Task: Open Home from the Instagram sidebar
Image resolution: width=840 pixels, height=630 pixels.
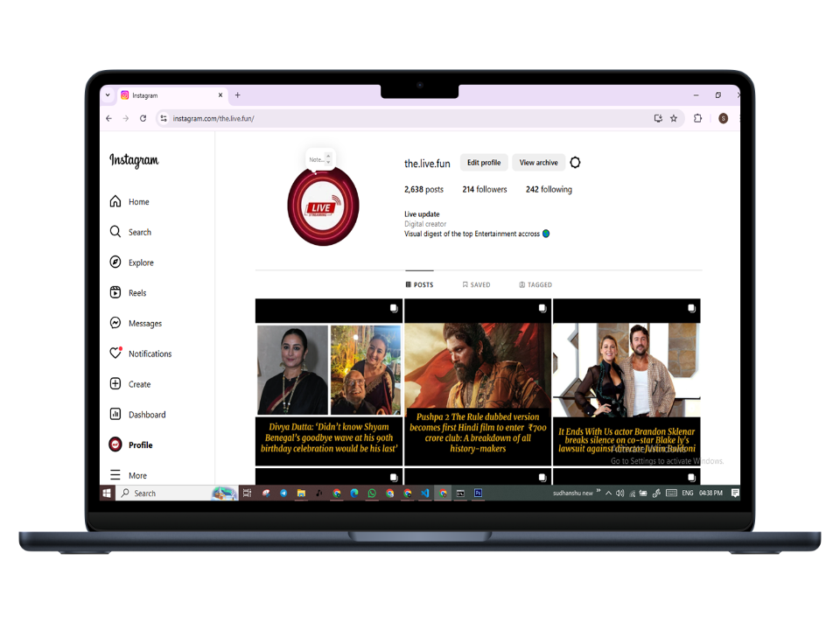Action: click(115, 202)
